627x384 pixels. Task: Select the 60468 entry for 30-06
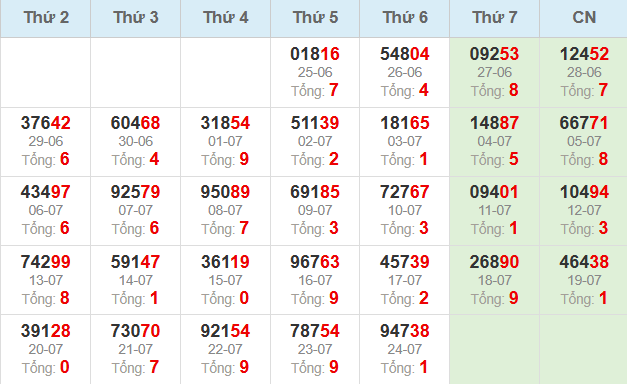click(136, 123)
